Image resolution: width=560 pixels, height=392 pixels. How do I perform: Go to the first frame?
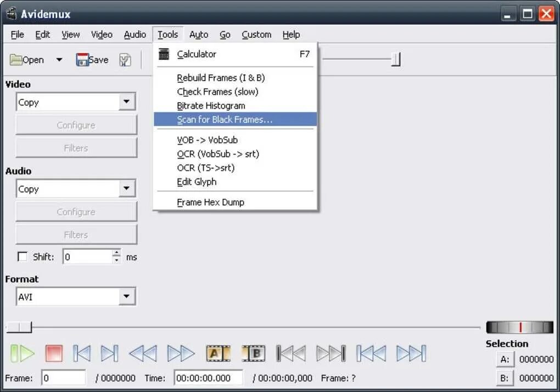pos(371,353)
